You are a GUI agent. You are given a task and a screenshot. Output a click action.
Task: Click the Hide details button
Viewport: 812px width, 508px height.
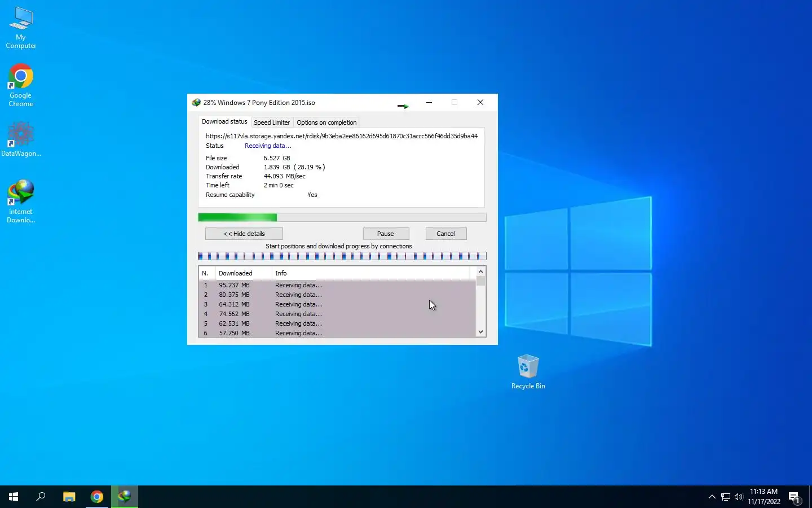[244, 234]
